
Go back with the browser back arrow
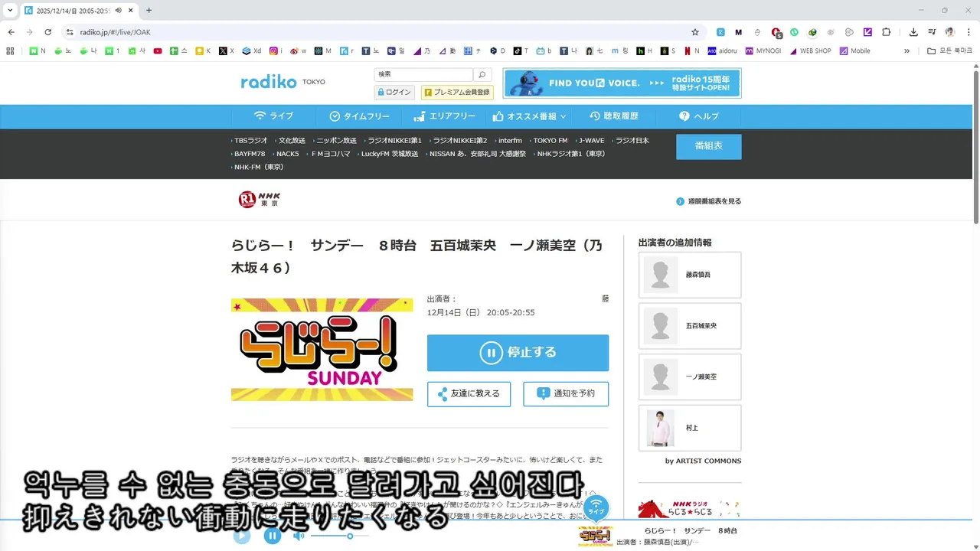[11, 32]
